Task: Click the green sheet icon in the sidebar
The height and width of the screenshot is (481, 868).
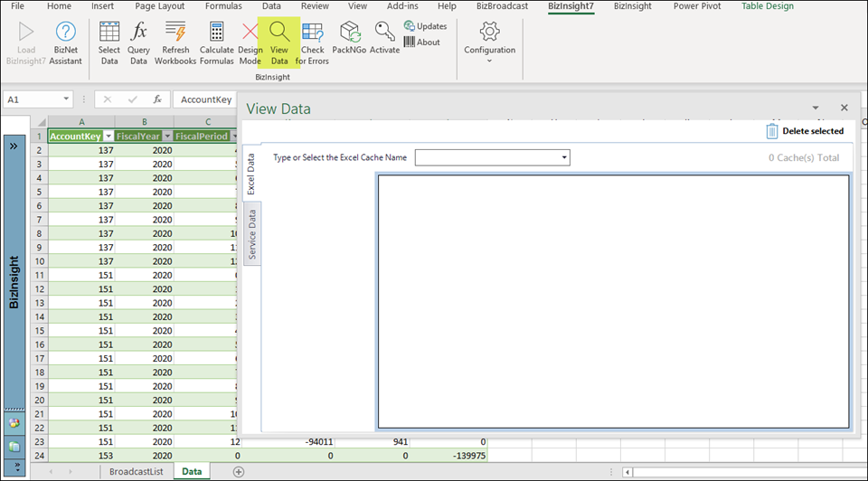Action: coord(14,446)
